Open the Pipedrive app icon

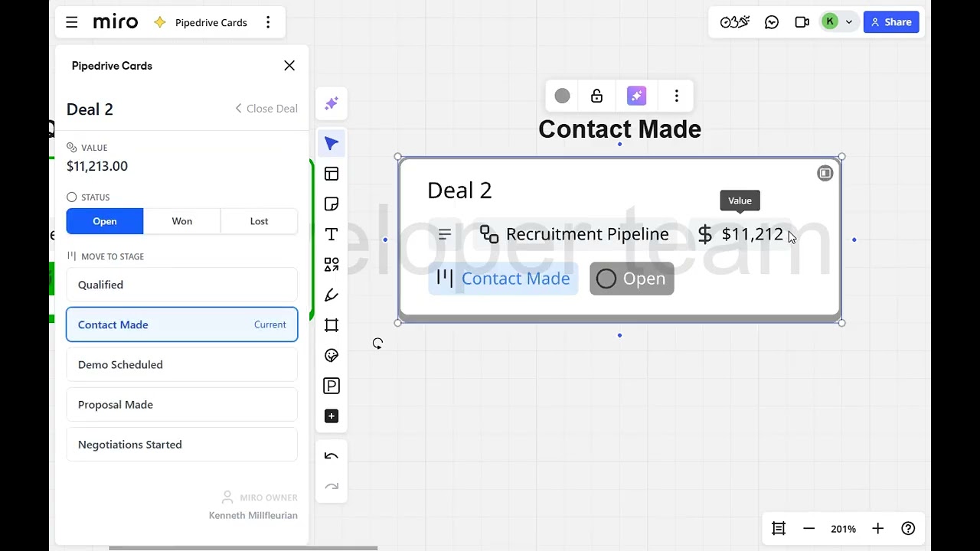click(x=332, y=386)
